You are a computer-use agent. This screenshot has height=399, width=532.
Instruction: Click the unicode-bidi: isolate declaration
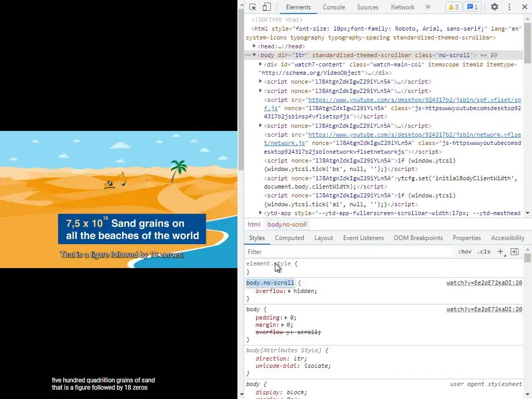293,366
